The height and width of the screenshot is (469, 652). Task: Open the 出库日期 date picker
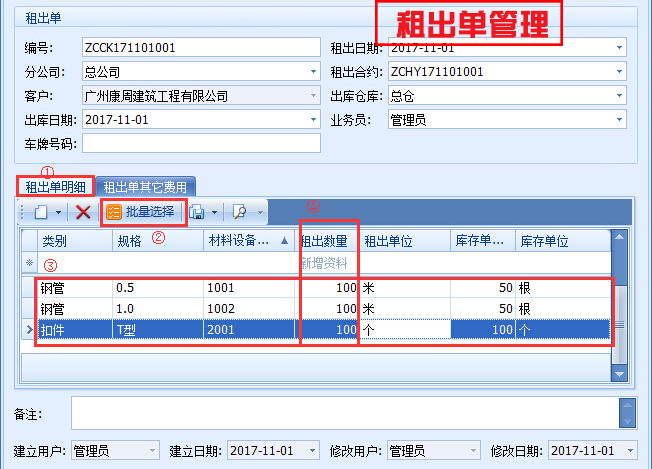pyautogui.click(x=312, y=120)
